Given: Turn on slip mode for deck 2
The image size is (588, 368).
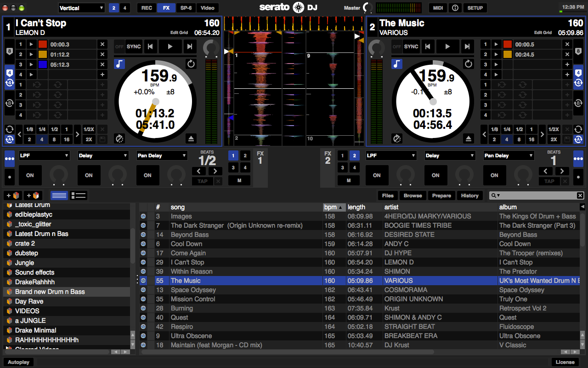Looking at the screenshot, I should point(397,138).
